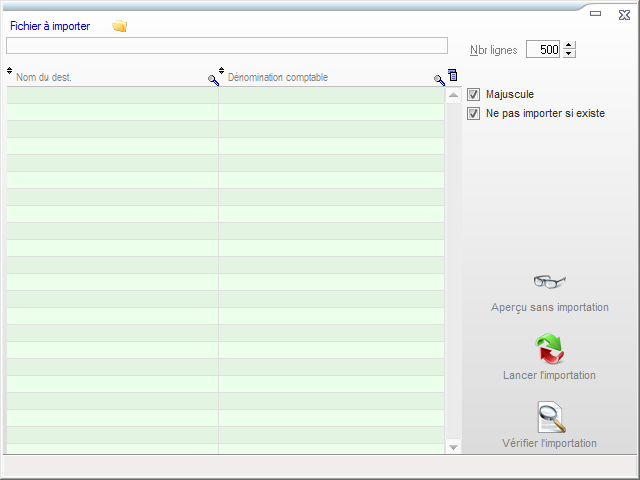Decrease Nbr lignes with the down arrow
The image size is (640, 480).
coord(569,54)
